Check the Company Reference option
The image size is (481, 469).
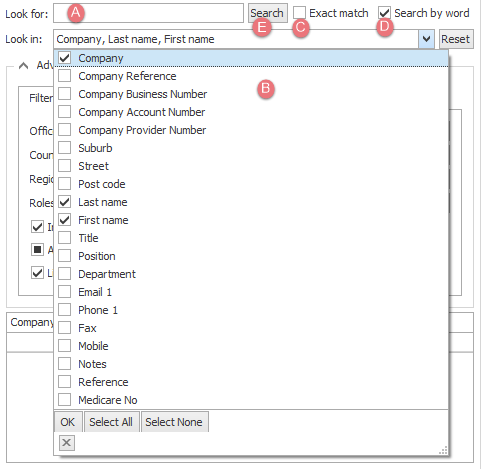click(x=64, y=76)
